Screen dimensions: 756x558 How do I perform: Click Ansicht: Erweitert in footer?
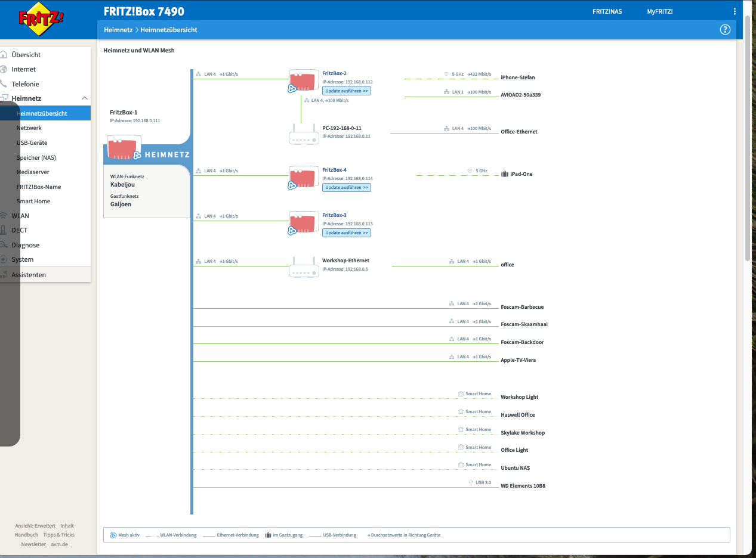pos(35,526)
